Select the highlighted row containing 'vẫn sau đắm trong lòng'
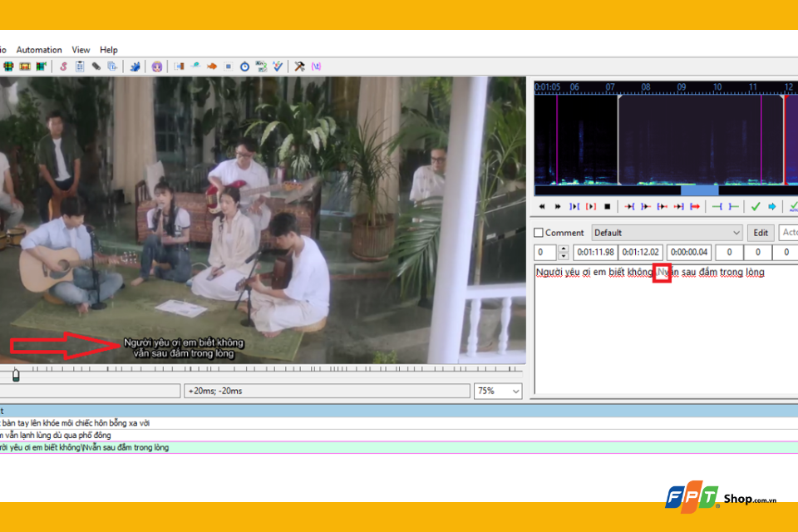Viewport: 798px width, 532px height. point(399,447)
